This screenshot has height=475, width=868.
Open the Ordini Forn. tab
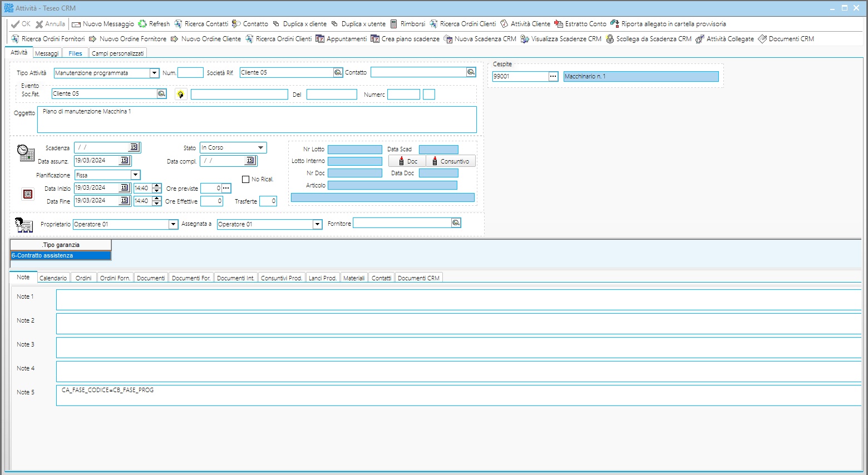[x=115, y=278]
